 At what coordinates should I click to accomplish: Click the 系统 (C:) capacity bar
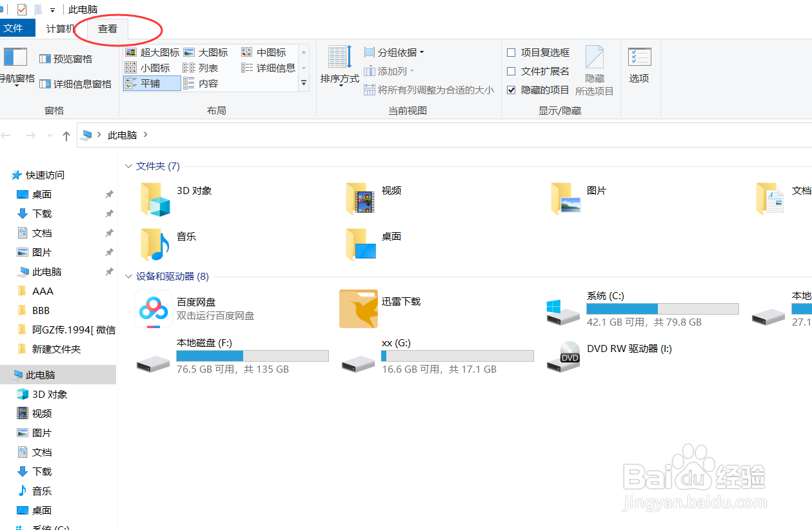click(662, 308)
